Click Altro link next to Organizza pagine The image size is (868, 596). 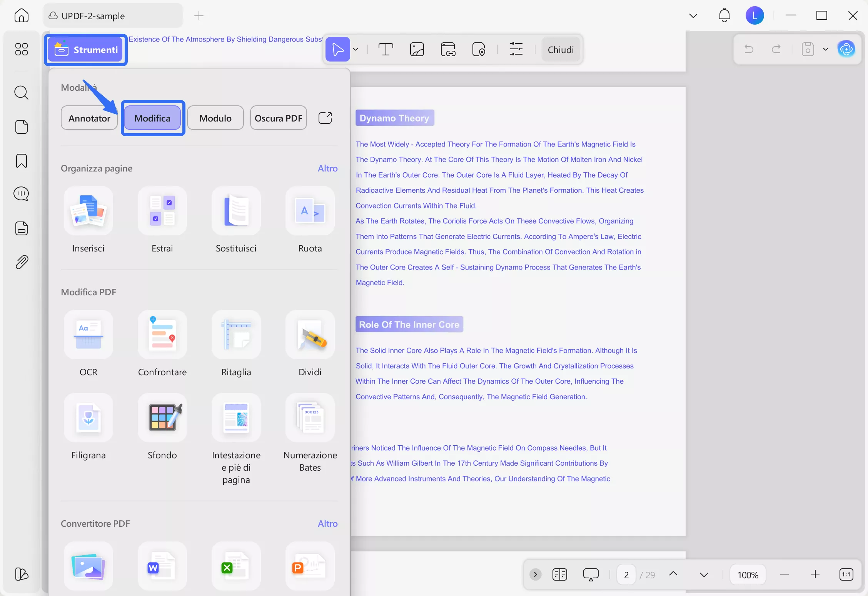(x=327, y=168)
